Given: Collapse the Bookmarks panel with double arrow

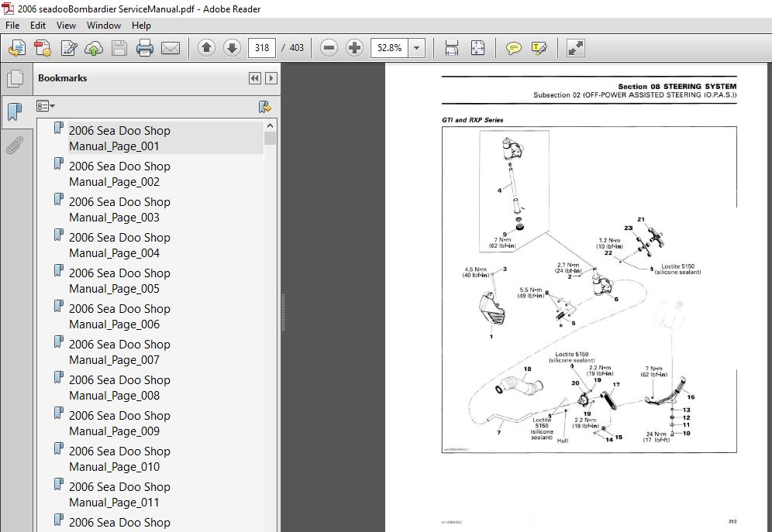Looking at the screenshot, I should click(254, 78).
